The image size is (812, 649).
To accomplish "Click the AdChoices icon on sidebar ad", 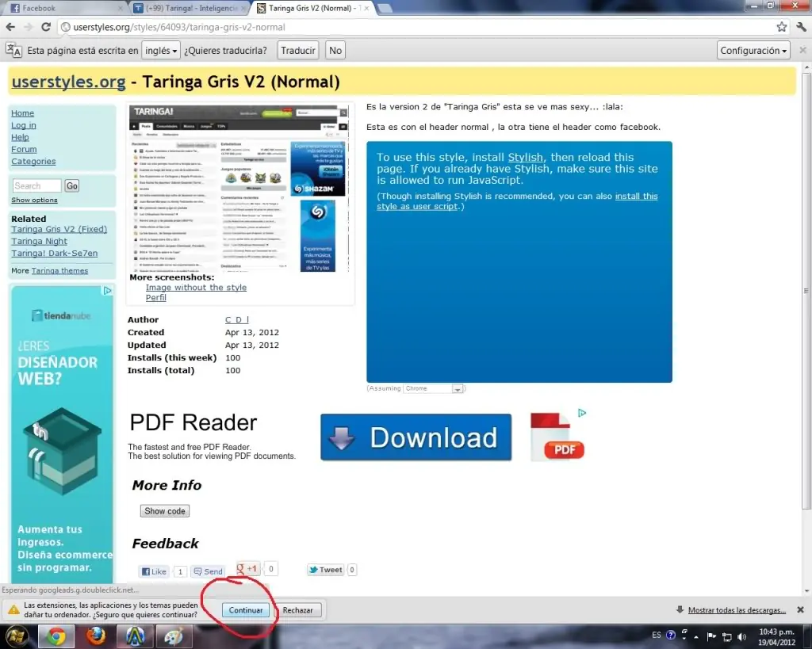I will click(107, 291).
